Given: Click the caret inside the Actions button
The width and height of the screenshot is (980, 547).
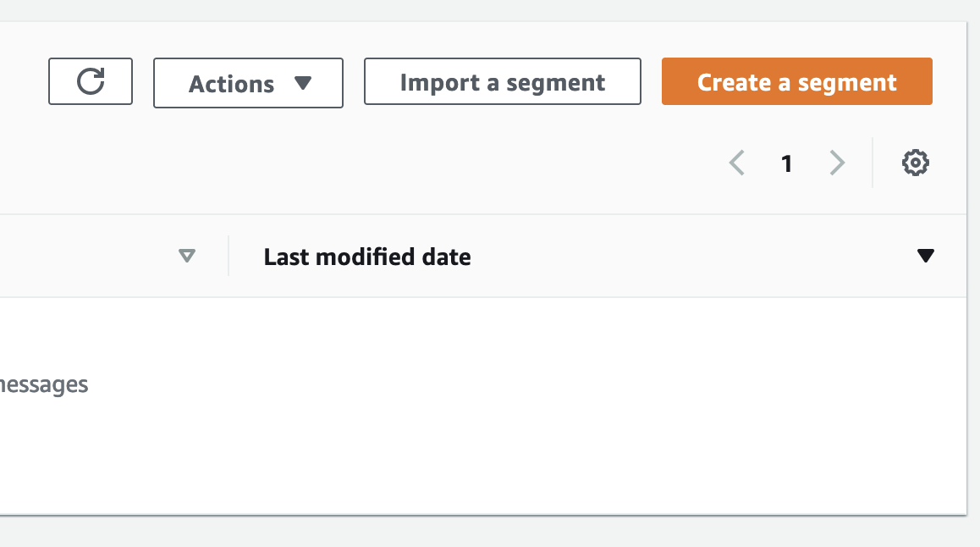Looking at the screenshot, I should [303, 83].
